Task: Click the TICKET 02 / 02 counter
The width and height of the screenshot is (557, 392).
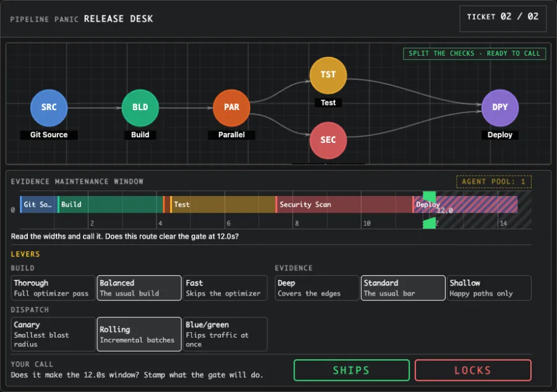Action: click(x=503, y=19)
